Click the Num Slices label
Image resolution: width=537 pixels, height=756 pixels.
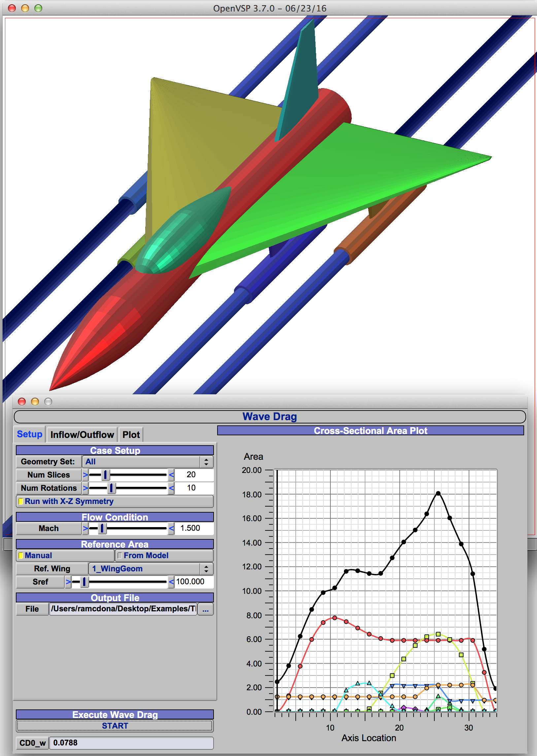pyautogui.click(x=49, y=475)
